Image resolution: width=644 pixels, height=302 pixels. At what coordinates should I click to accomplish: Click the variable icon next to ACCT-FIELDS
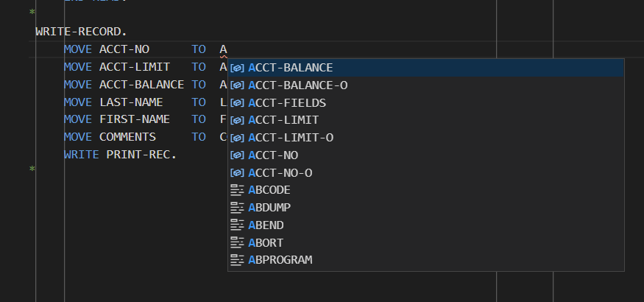(237, 102)
